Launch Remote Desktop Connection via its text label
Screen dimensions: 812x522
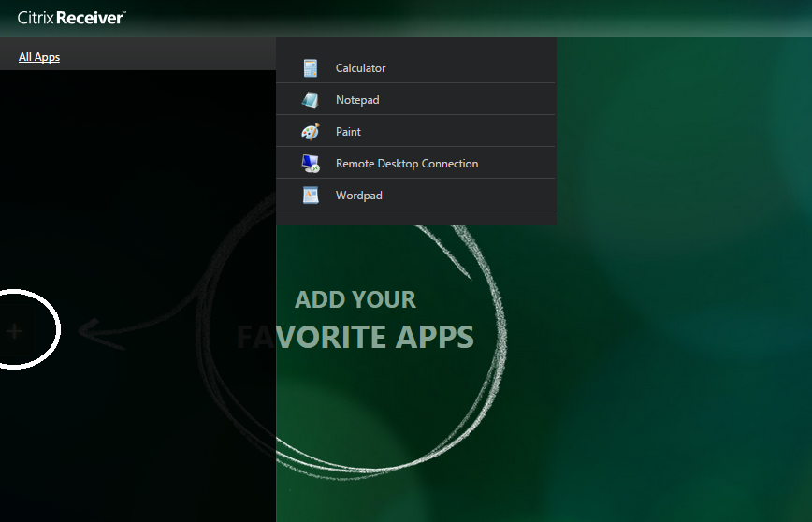coord(407,164)
